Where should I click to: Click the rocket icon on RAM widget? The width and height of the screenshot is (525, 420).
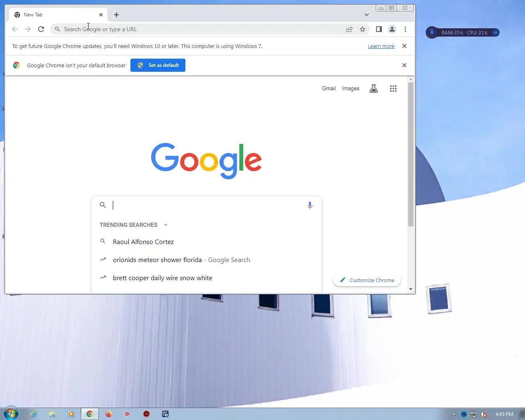click(x=431, y=32)
